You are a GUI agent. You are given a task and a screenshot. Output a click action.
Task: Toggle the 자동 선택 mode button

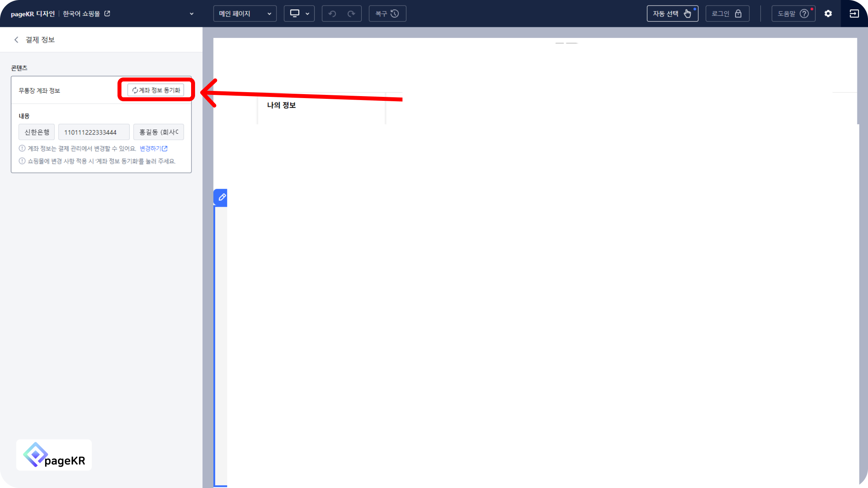point(672,14)
